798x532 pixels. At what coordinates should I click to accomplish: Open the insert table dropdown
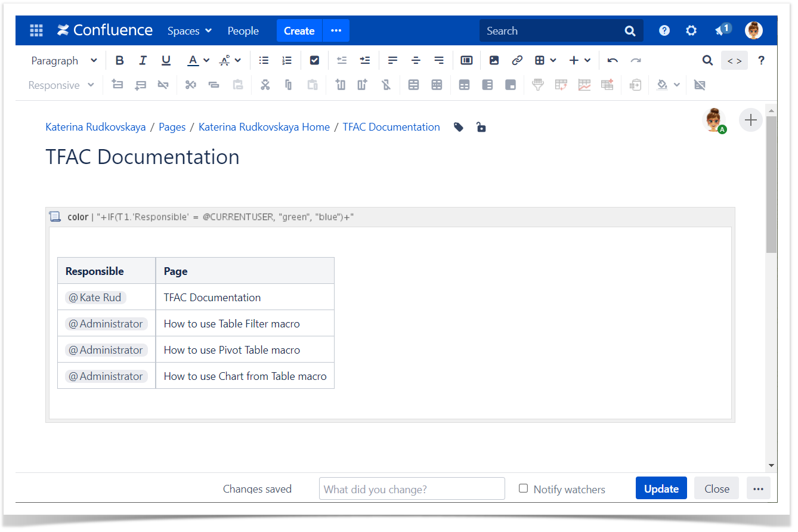pyautogui.click(x=545, y=60)
